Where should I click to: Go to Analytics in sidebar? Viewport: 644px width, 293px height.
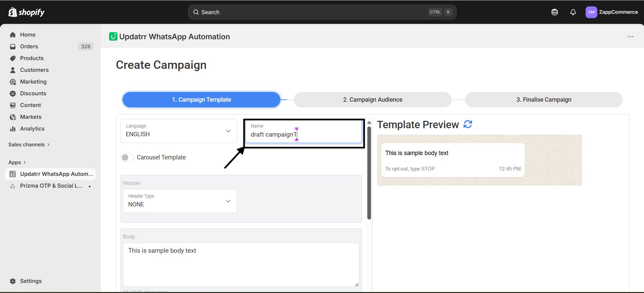coord(32,129)
